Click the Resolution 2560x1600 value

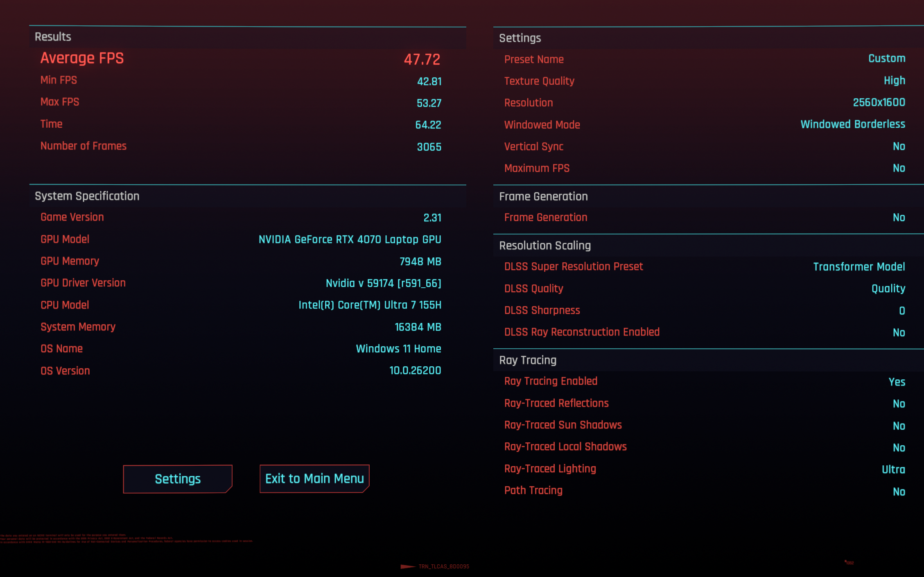879,102
